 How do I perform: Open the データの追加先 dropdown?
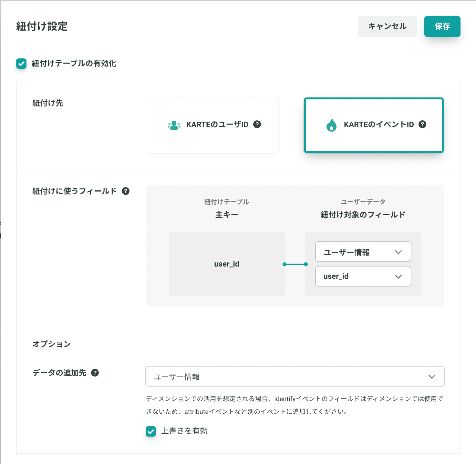(x=295, y=376)
